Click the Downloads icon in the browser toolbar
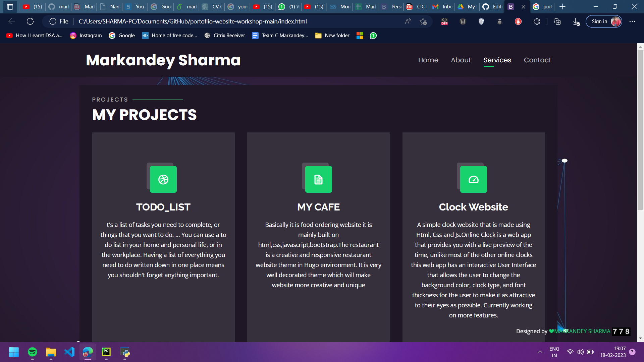The width and height of the screenshot is (644, 362). pyautogui.click(x=576, y=21)
